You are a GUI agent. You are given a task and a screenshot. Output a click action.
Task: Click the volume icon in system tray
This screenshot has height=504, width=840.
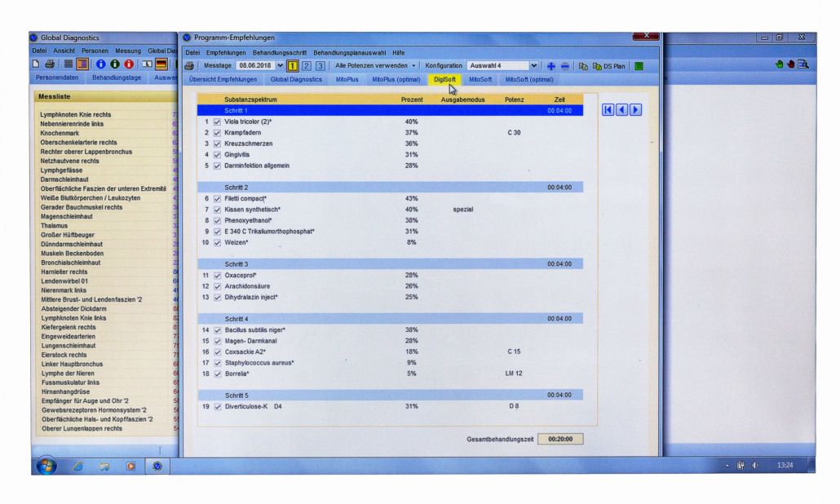(x=755, y=466)
